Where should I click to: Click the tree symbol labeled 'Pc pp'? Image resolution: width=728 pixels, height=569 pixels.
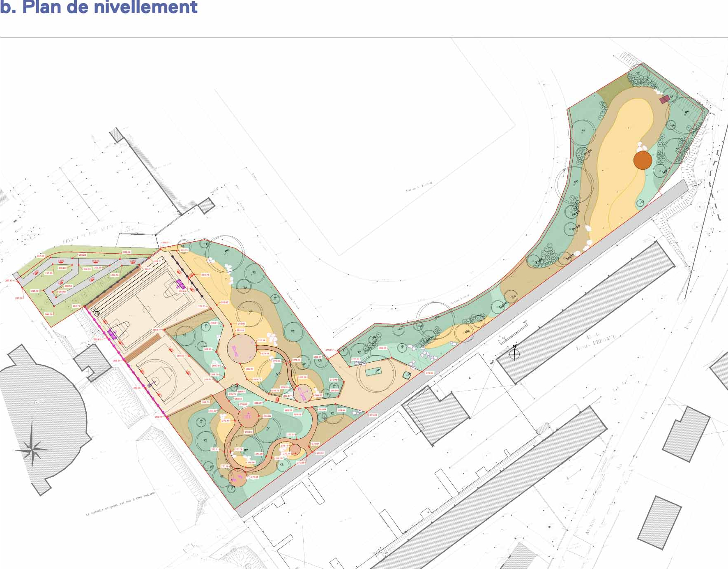pyautogui.click(x=572, y=228)
